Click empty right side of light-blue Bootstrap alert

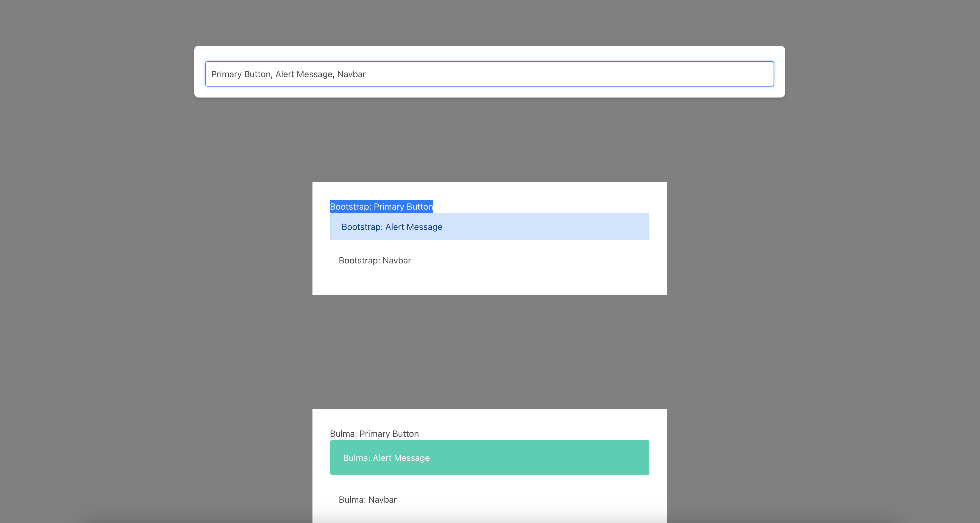(571, 227)
